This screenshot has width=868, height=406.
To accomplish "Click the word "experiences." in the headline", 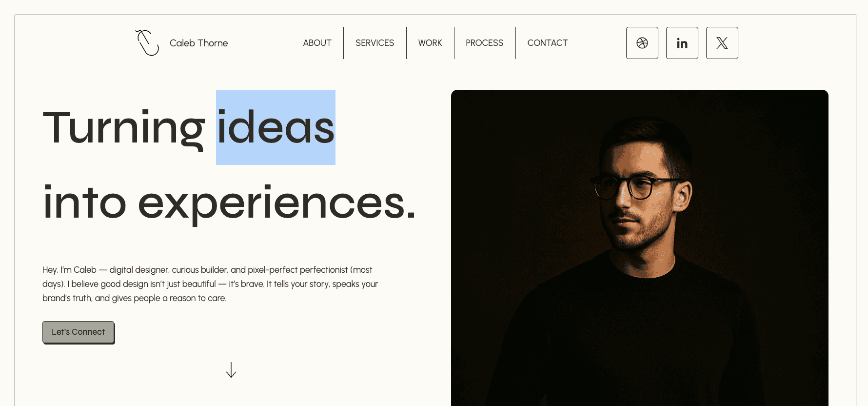I will coord(276,203).
